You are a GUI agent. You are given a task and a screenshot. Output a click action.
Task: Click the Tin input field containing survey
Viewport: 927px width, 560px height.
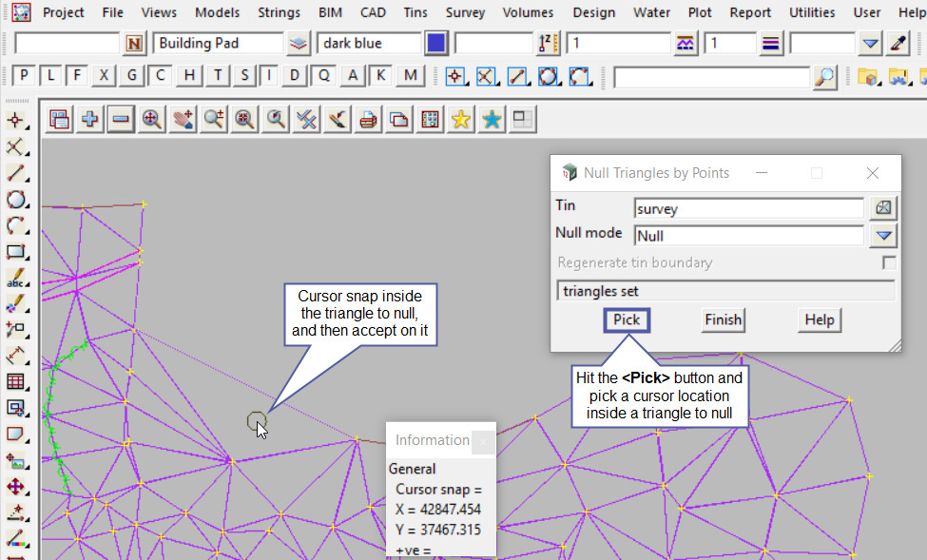pyautogui.click(x=748, y=208)
